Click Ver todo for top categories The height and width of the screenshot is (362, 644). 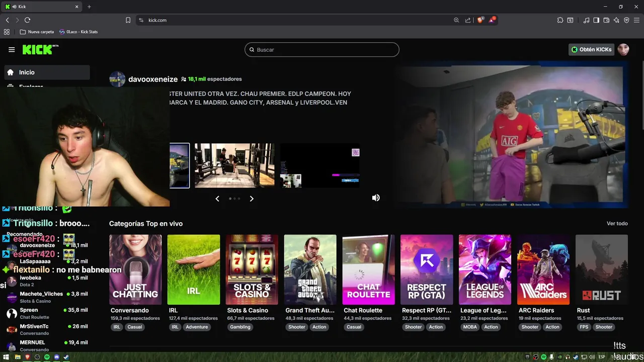tap(617, 223)
